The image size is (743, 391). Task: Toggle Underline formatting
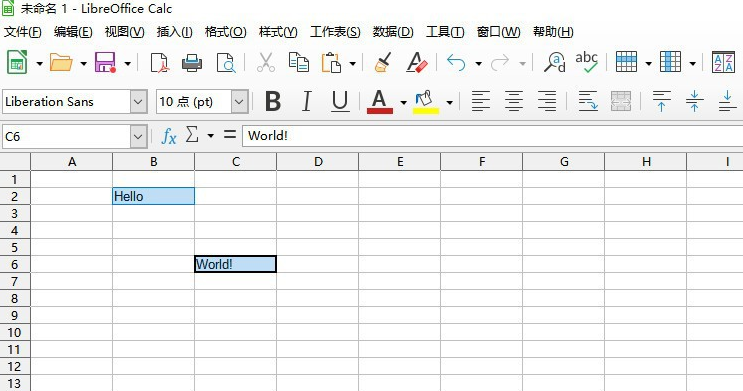pyautogui.click(x=340, y=101)
